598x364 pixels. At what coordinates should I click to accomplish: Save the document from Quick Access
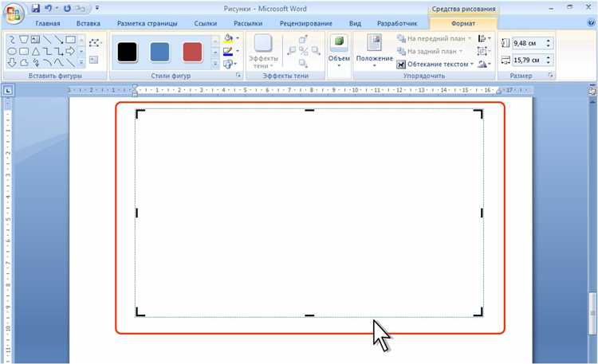(x=35, y=8)
